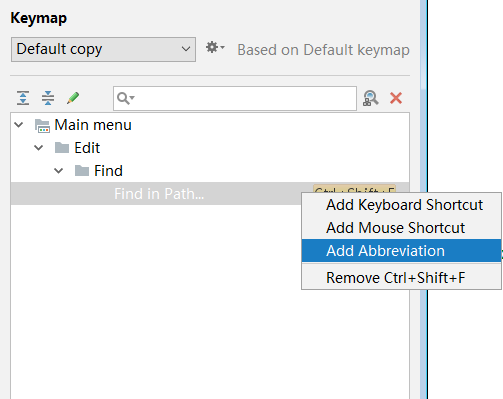Click inside the keymap search field

[235, 98]
